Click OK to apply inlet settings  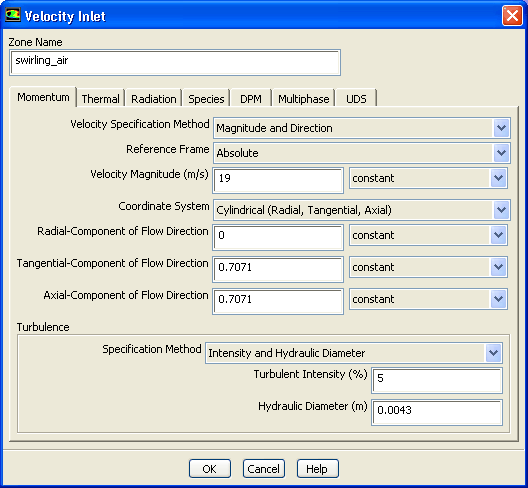pyautogui.click(x=210, y=468)
